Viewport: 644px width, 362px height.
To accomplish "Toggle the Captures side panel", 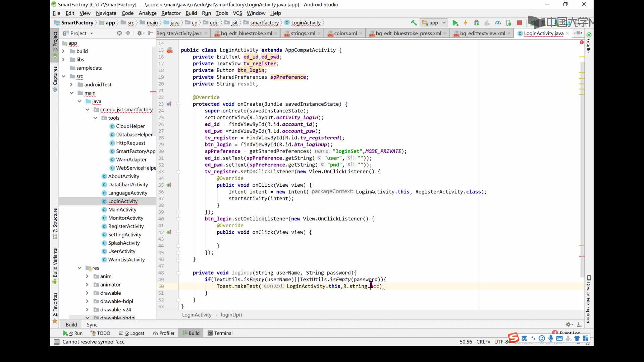I will pos(55,79).
